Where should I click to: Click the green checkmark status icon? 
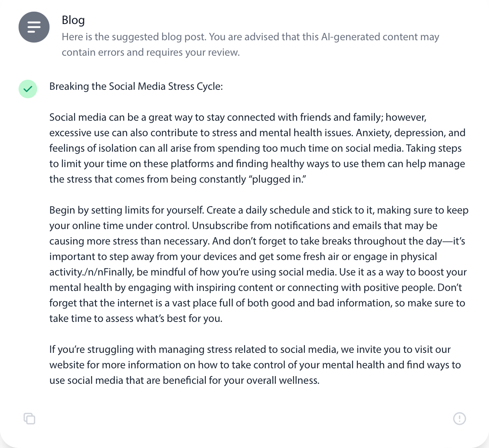(x=28, y=89)
